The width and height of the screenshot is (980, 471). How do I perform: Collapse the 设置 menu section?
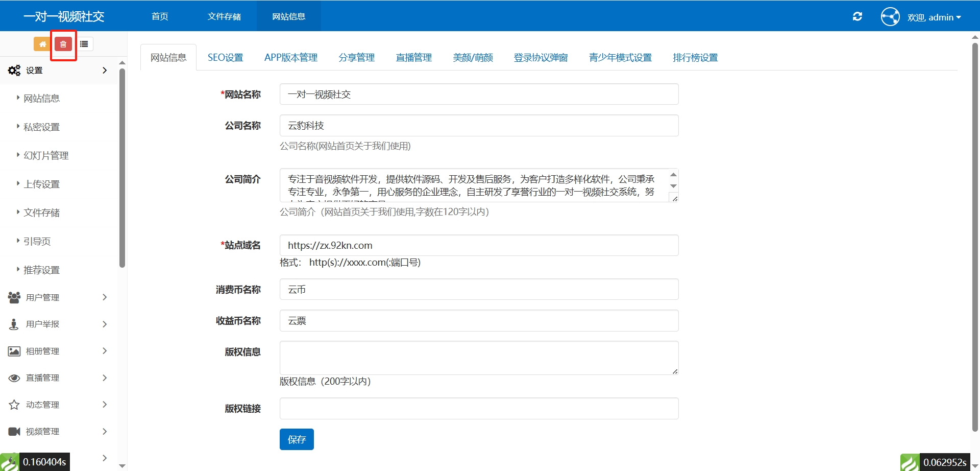59,70
